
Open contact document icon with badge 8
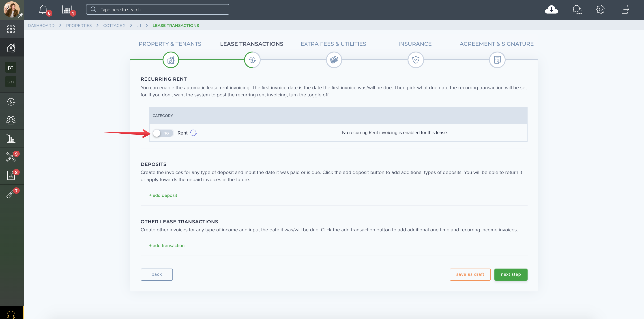click(x=11, y=175)
